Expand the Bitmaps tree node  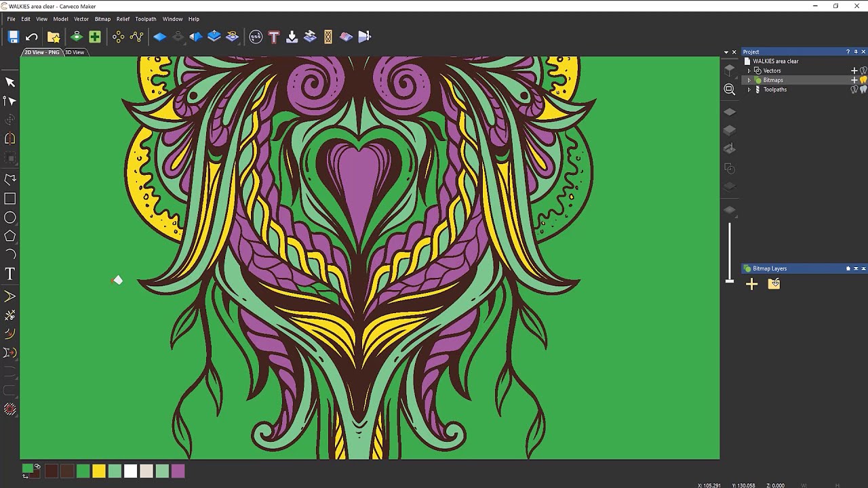pos(749,80)
